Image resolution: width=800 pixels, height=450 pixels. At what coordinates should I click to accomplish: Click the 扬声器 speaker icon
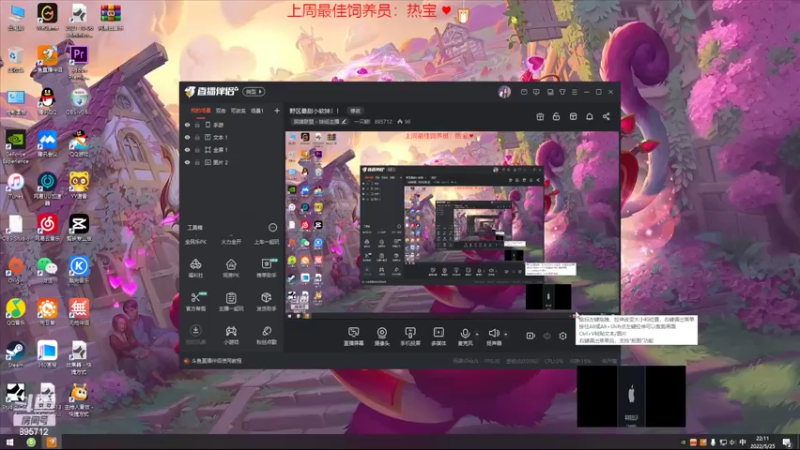493,334
